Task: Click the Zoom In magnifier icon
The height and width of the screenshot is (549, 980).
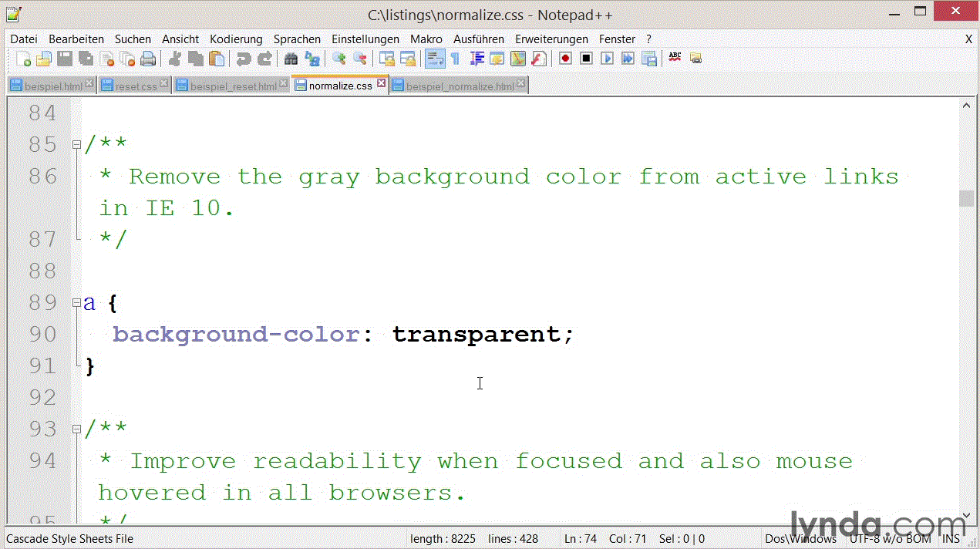Action: click(x=339, y=59)
